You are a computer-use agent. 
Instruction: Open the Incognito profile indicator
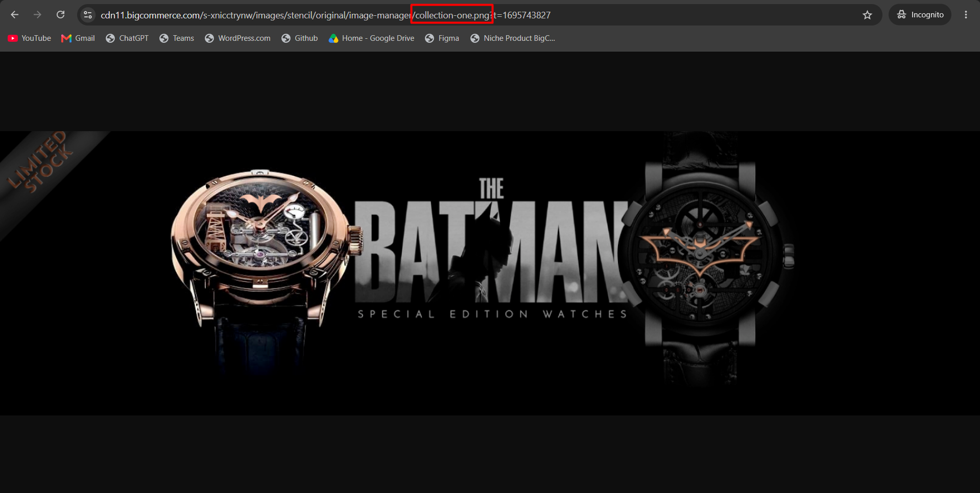click(920, 15)
